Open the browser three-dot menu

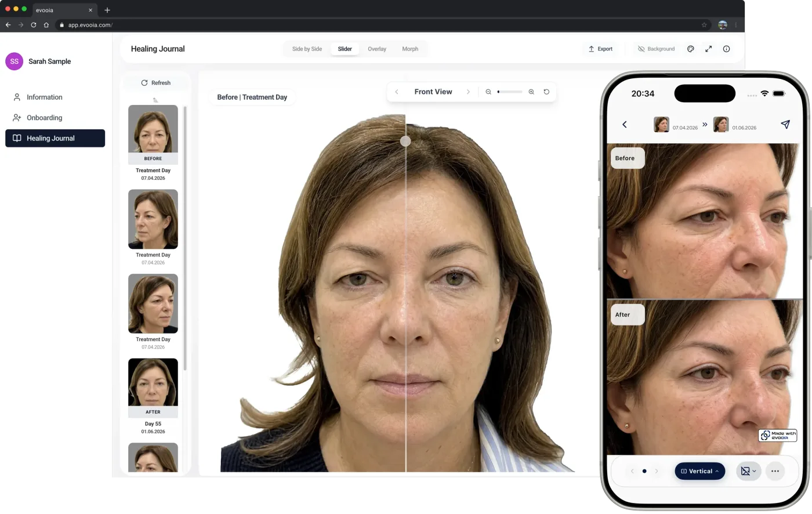(x=735, y=25)
